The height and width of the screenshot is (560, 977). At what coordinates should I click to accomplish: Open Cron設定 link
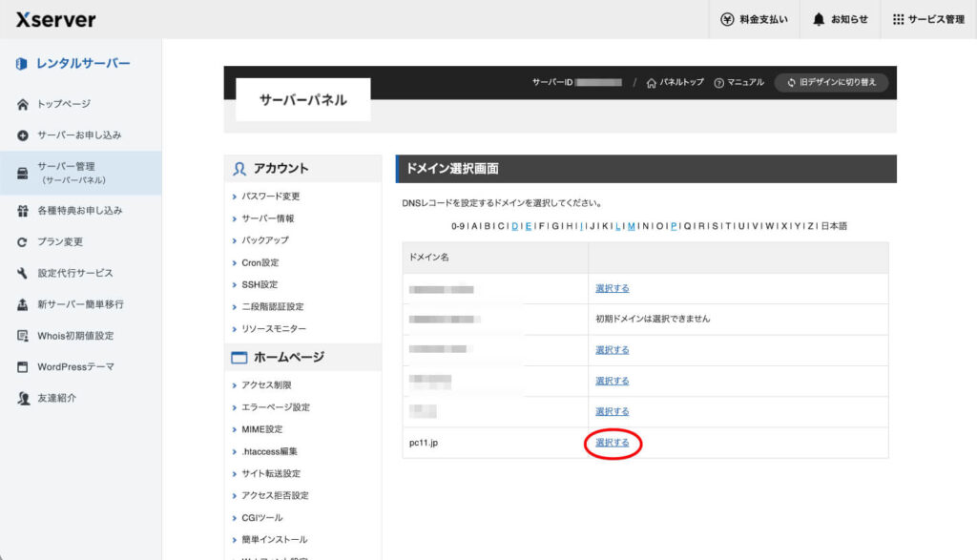[260, 263]
